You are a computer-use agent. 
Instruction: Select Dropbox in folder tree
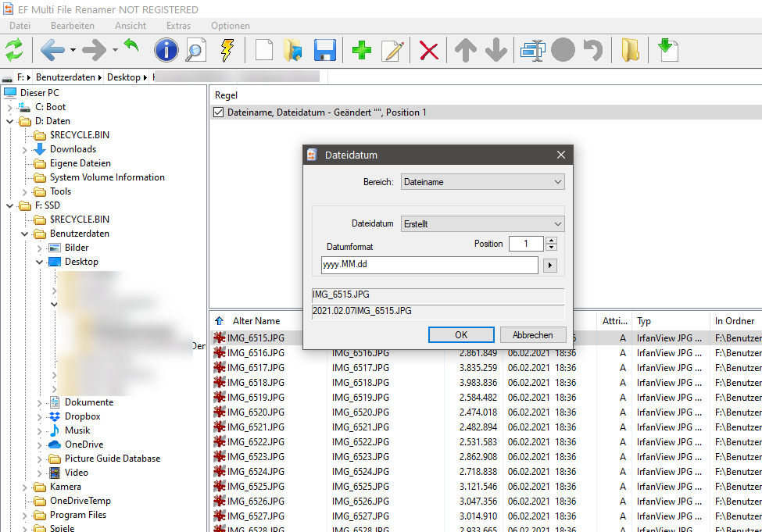[x=82, y=416]
